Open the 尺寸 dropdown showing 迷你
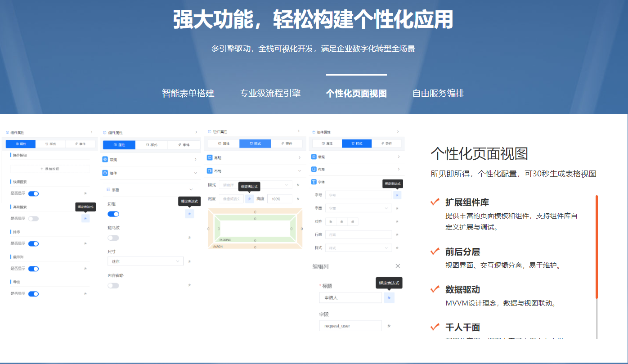 coord(146,261)
